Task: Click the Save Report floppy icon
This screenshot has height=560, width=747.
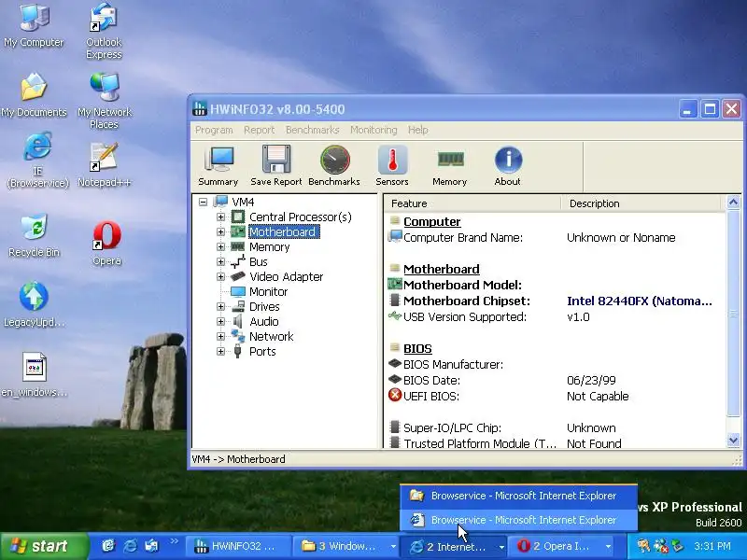Action: tap(276, 166)
